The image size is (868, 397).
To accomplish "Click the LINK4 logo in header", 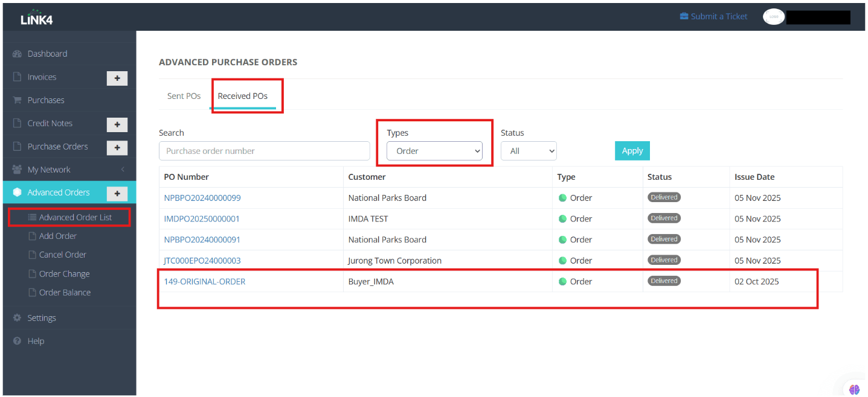I will (37, 17).
